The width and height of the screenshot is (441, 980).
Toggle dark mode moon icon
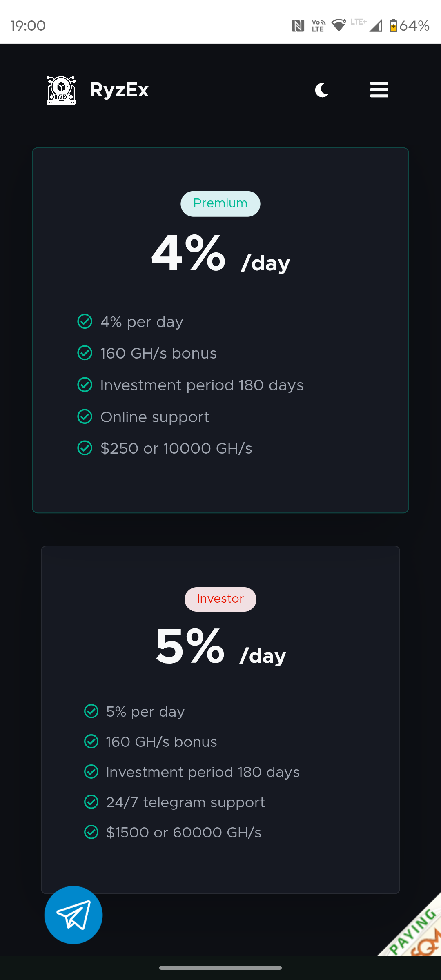tap(321, 90)
